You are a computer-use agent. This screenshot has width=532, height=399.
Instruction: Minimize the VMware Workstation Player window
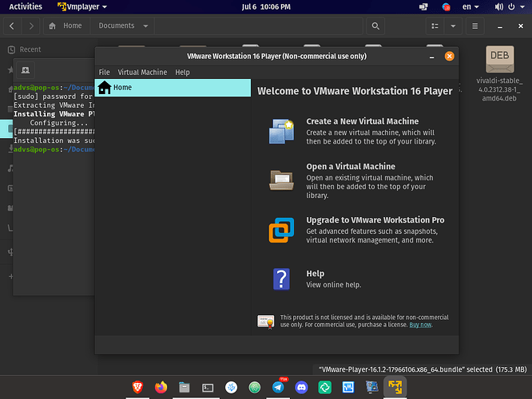click(x=431, y=57)
